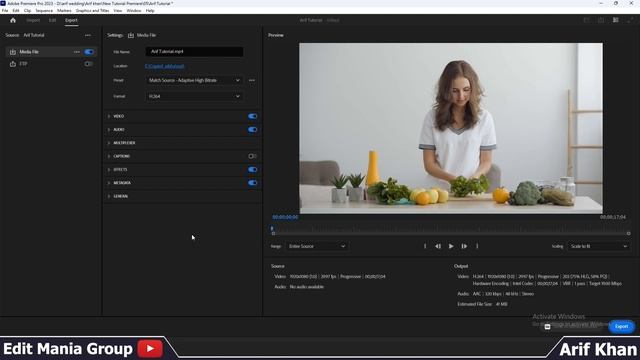Enable the FTP destination switch
The height and width of the screenshot is (360, 640).
point(89,64)
